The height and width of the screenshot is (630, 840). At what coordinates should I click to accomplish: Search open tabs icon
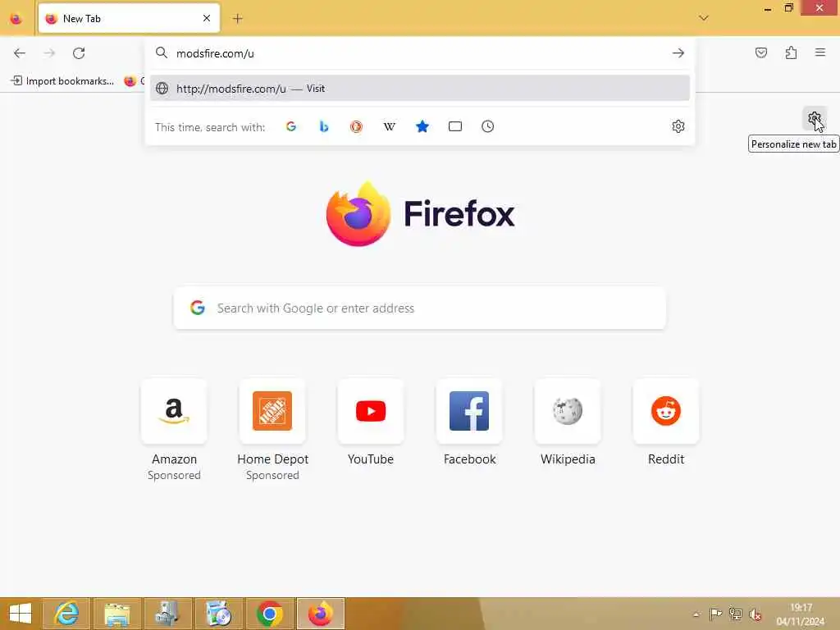tap(454, 126)
